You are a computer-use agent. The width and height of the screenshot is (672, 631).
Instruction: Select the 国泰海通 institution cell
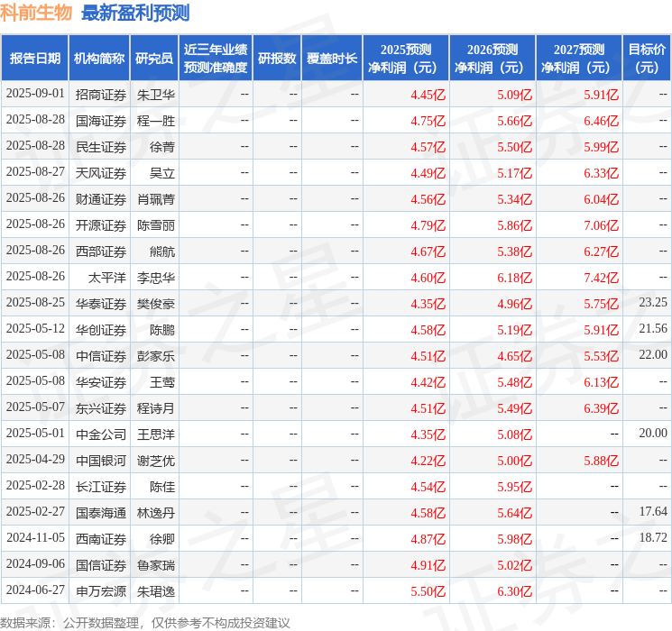point(101,513)
